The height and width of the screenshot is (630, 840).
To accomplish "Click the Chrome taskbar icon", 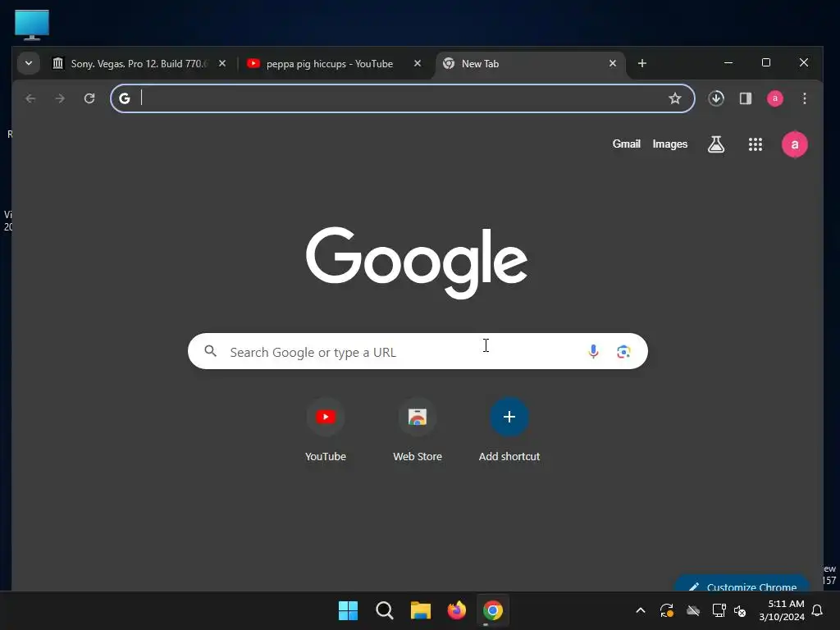I will [x=493, y=610].
